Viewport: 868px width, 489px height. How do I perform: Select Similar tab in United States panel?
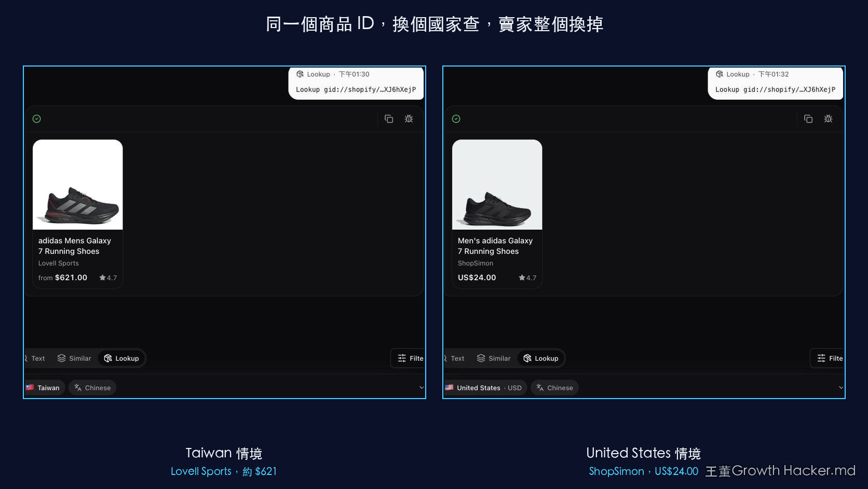(x=494, y=359)
